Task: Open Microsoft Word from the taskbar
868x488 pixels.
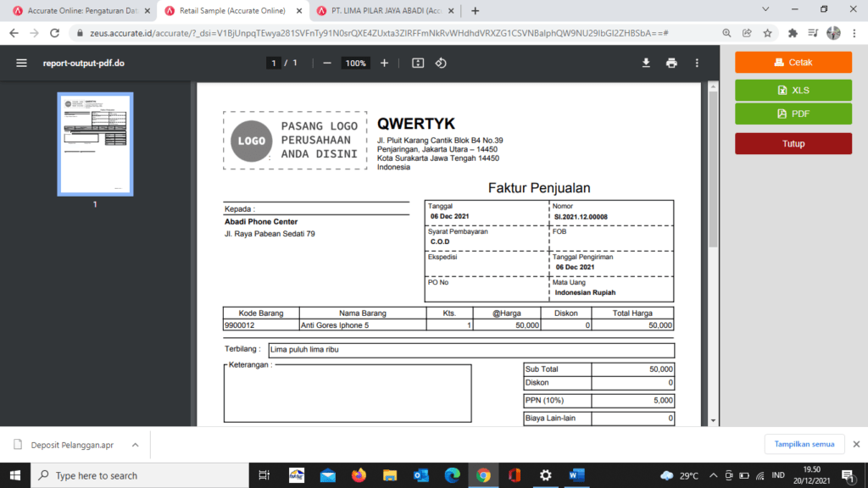Action: coord(576,475)
